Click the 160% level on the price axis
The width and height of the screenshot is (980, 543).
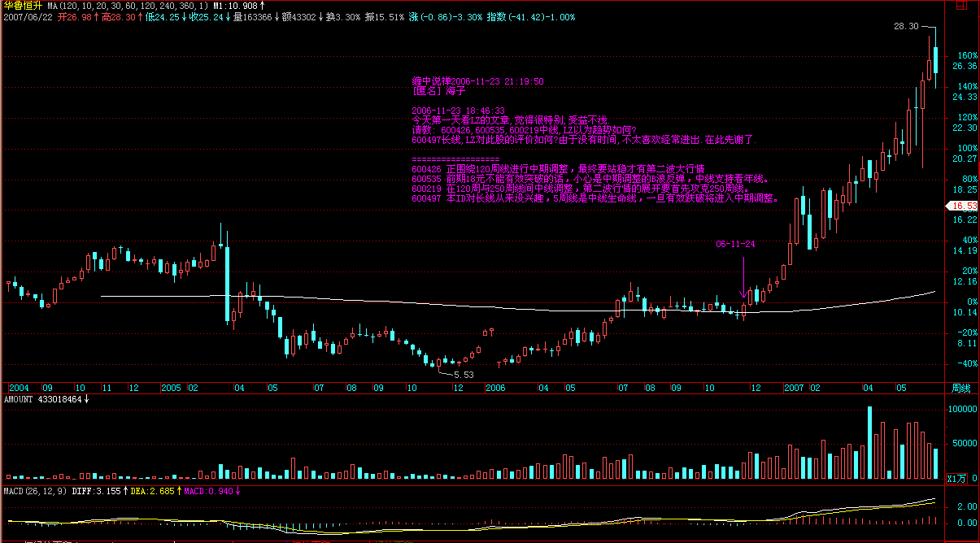click(965, 56)
